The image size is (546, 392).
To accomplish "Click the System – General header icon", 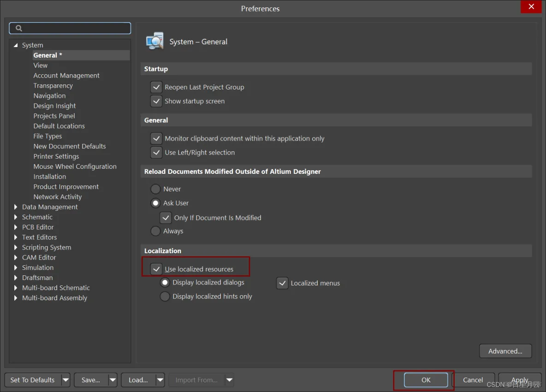I will pos(155,41).
